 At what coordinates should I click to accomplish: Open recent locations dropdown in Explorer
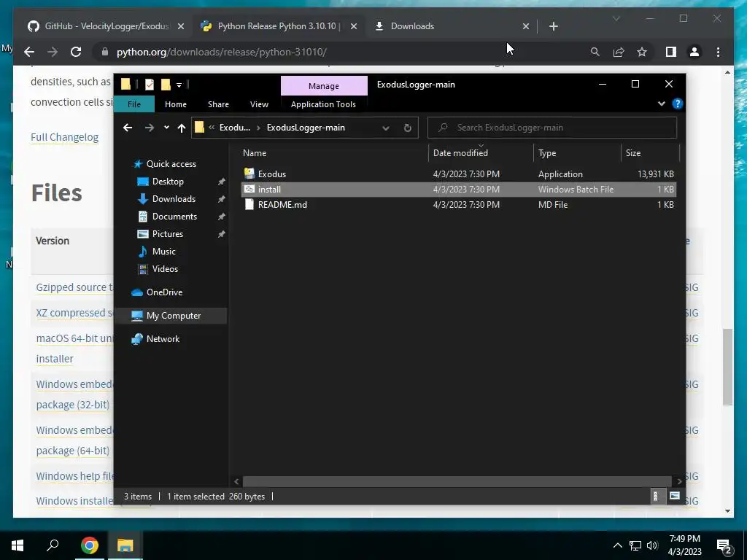pyautogui.click(x=166, y=128)
